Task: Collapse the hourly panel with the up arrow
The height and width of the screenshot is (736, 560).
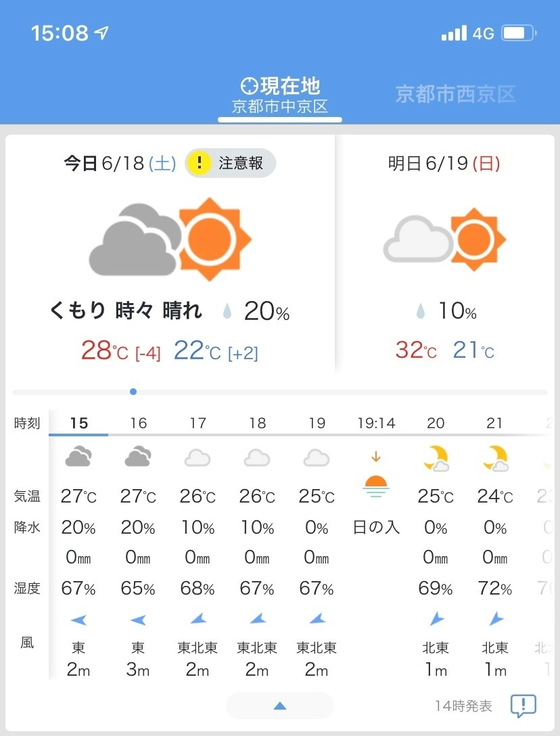Action: pos(280,706)
